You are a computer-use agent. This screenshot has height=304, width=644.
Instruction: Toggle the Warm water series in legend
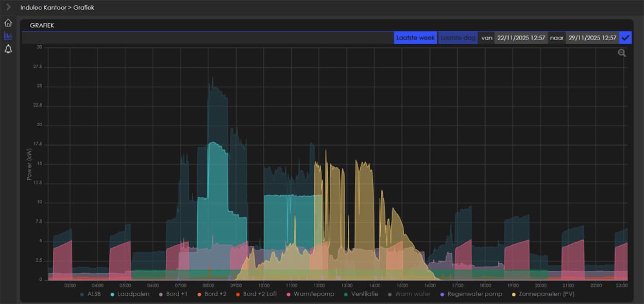coord(409,294)
